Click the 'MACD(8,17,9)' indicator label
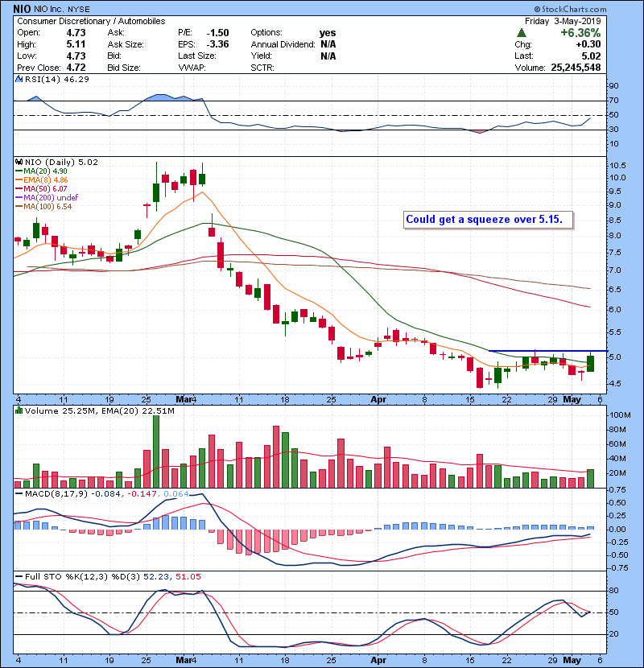Screen dimensions: 644x668 point(56,494)
